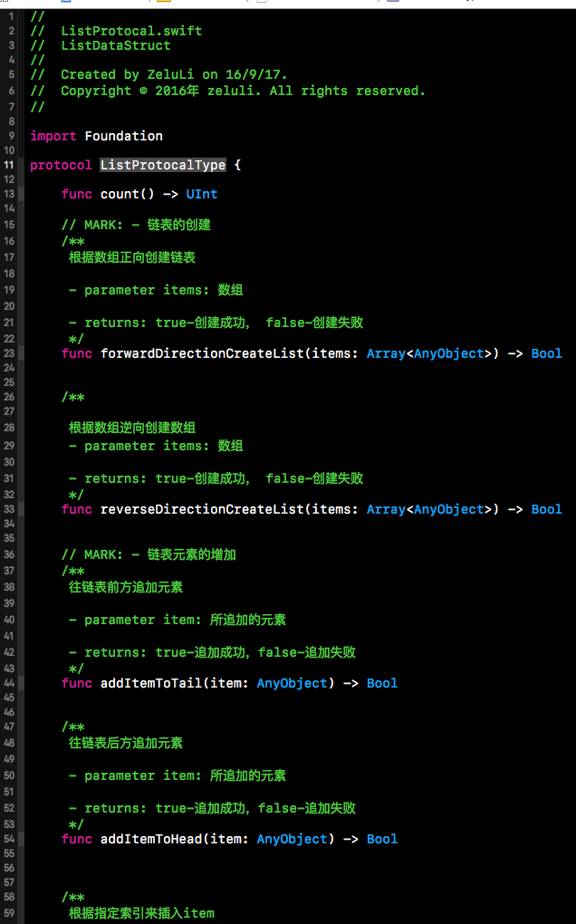Click forwardDirectionCreateList function name
This screenshot has width=576, height=924.
[x=202, y=353]
